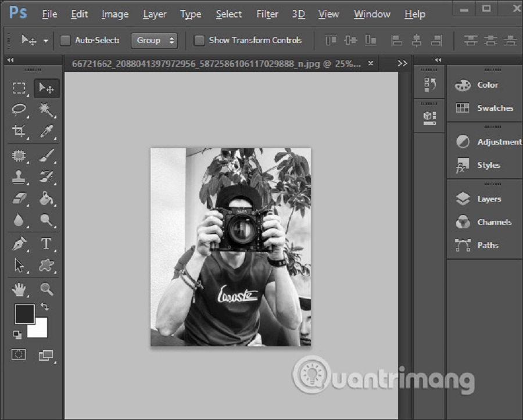Enable the Auto-Select checkbox
This screenshot has height=420, width=523.
66,41
